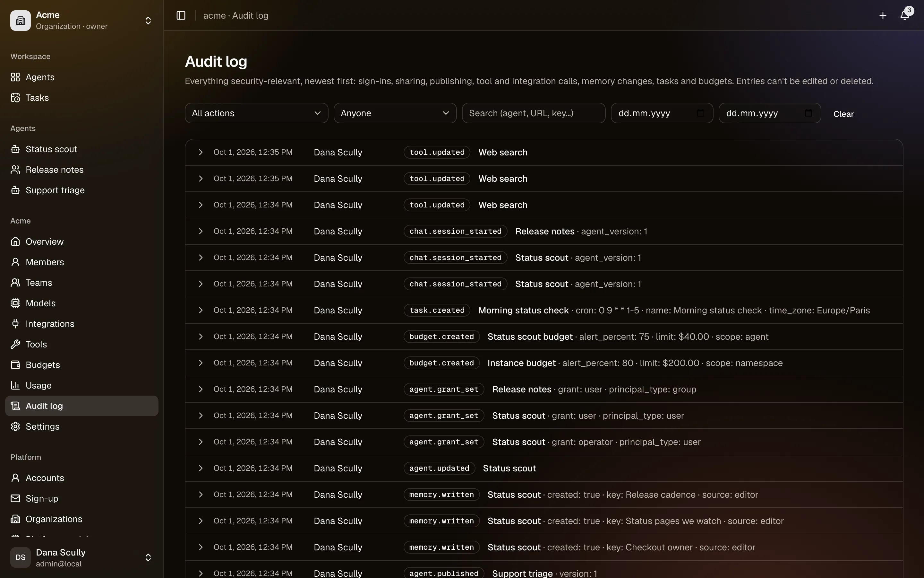924x578 pixels.
Task: Click the Settings gear icon
Action: click(x=15, y=427)
